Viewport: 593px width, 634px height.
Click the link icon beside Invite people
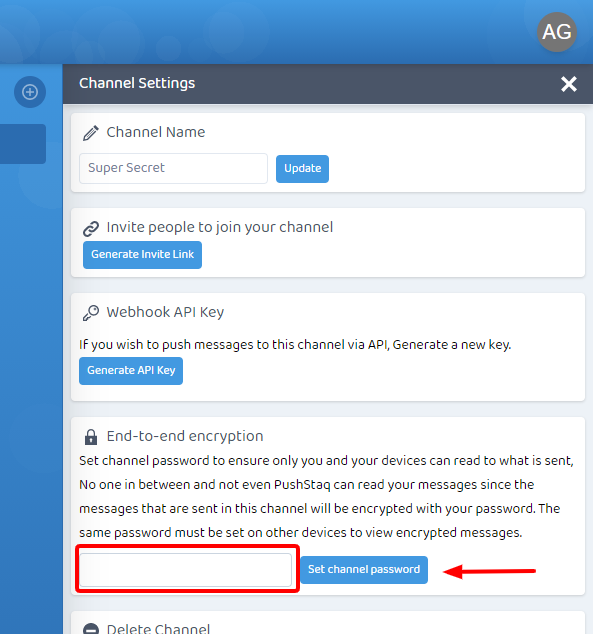point(91,228)
